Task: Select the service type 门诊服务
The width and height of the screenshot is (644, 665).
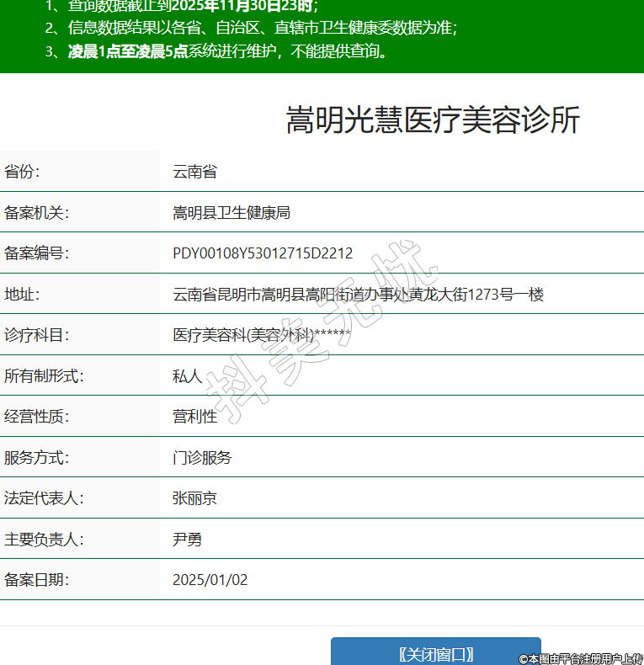Action: (x=202, y=458)
